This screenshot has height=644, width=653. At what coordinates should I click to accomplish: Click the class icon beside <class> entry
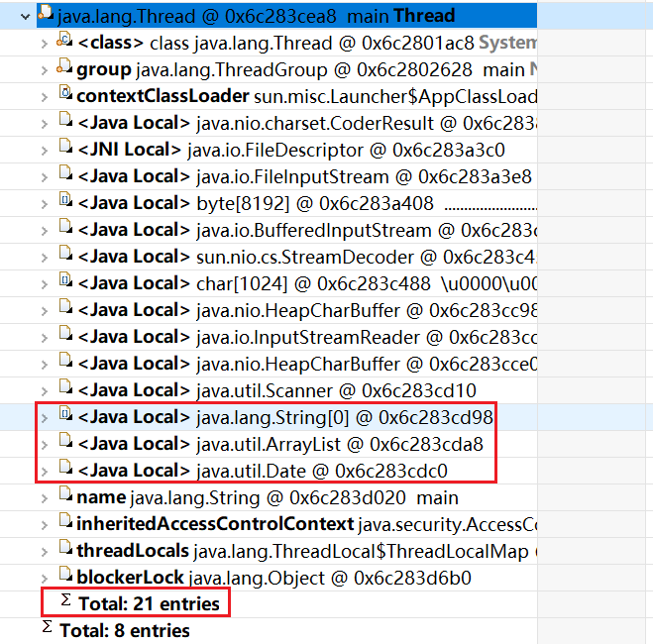point(64,39)
